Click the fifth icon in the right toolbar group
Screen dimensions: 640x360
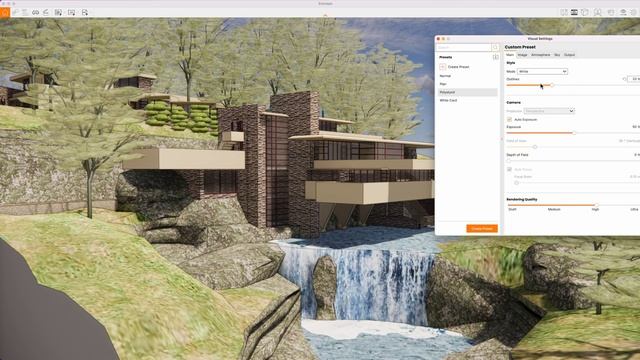coord(611,13)
